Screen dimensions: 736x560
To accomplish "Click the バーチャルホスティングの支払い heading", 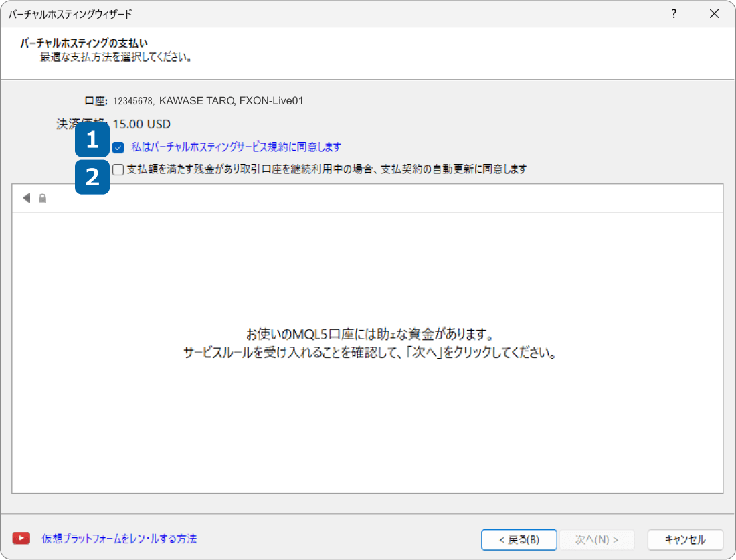I will [x=84, y=43].
